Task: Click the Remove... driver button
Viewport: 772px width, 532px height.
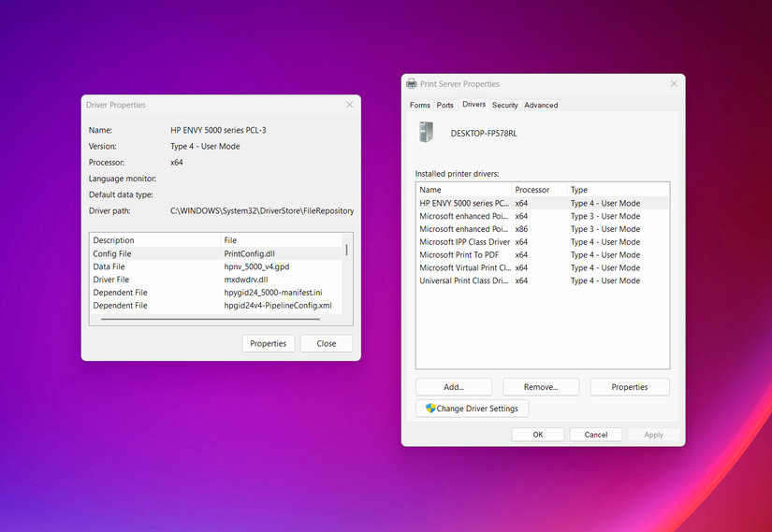Action: [x=541, y=387]
